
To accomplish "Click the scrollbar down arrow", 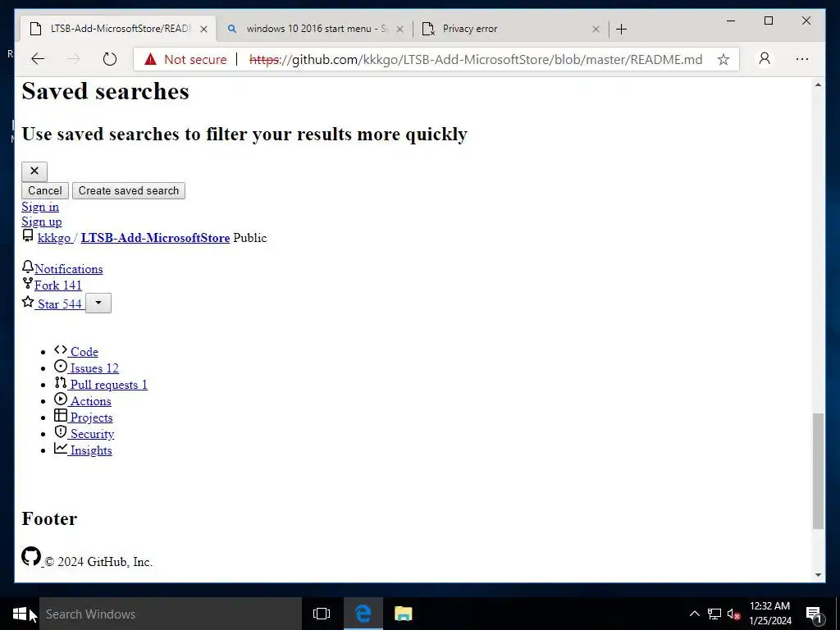I will click(818, 575).
